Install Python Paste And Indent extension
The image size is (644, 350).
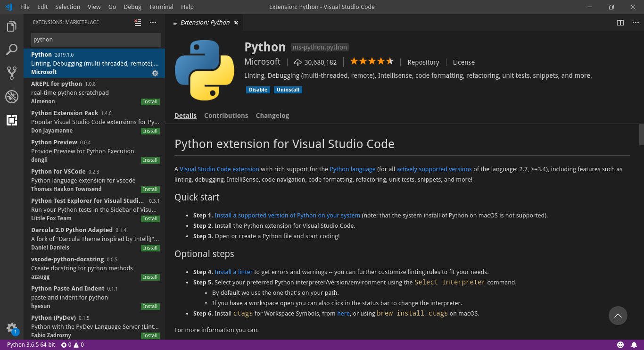pyautogui.click(x=150, y=307)
